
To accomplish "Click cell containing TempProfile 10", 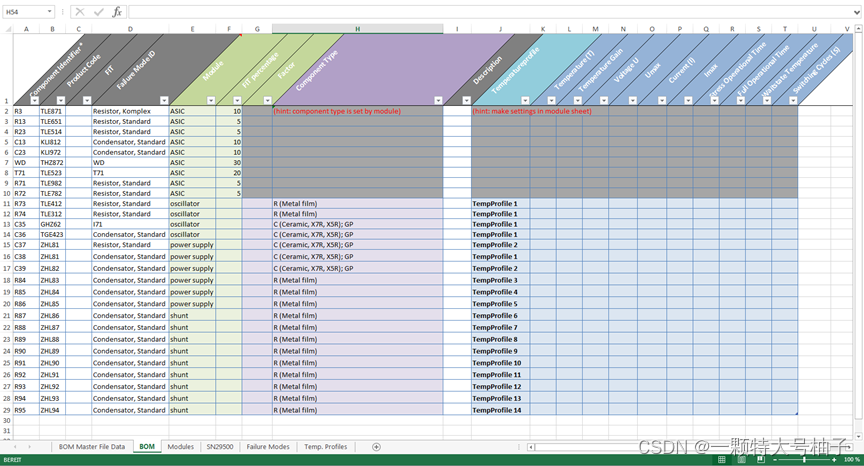I will click(500, 363).
